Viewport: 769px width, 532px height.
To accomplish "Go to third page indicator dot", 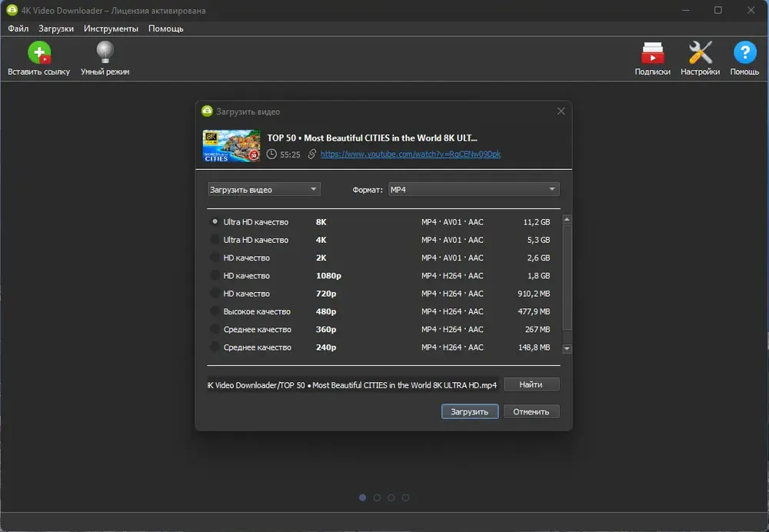I will click(391, 497).
